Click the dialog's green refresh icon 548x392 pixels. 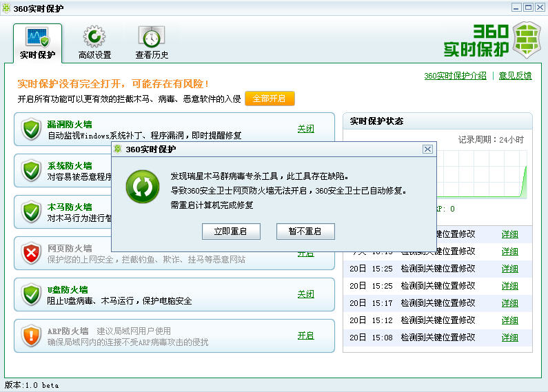[x=143, y=187]
